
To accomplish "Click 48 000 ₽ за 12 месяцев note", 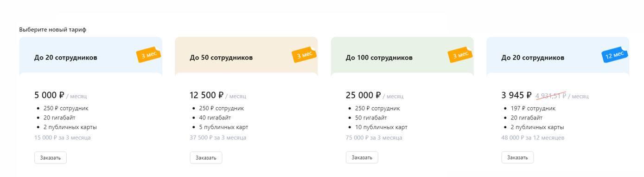I will click(533, 138).
